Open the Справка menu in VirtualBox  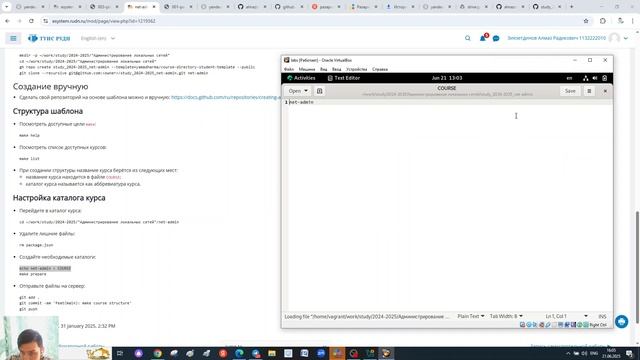pyautogui.click(x=380, y=69)
